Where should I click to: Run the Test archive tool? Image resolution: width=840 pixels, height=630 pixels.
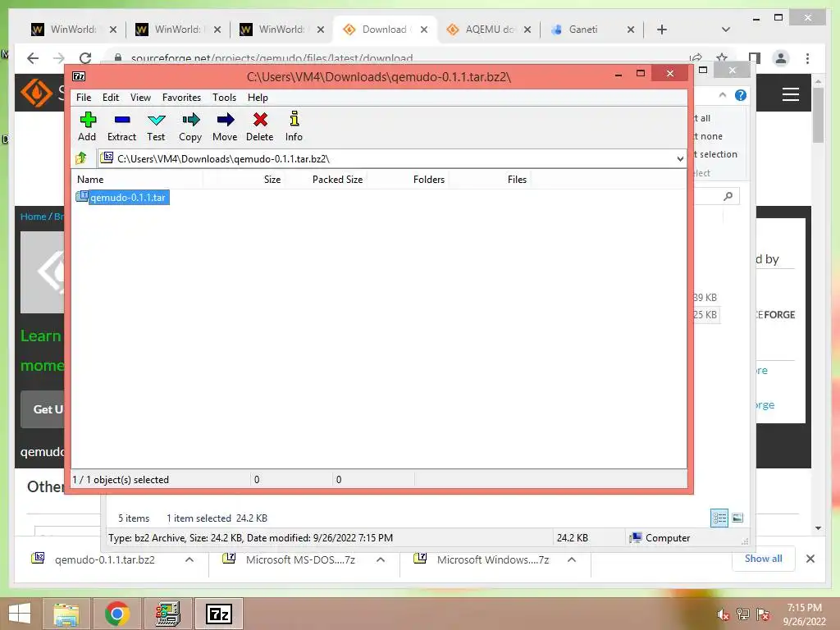coord(156,126)
